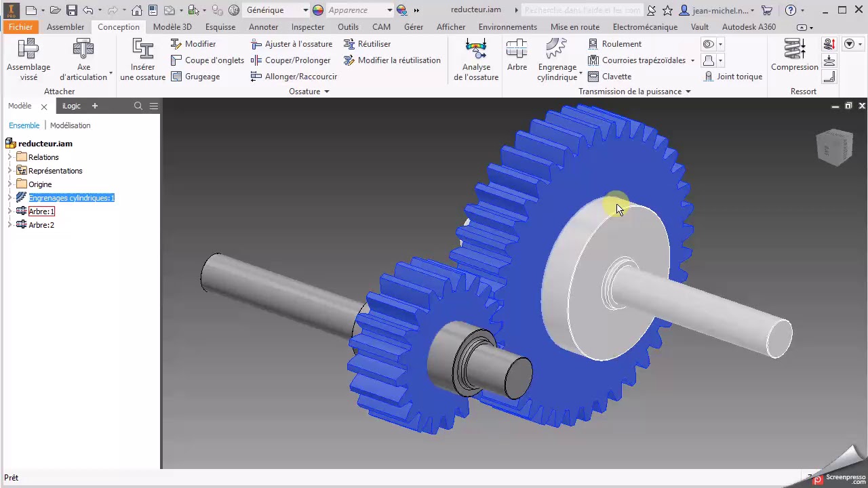
Task: Expand the Arbre:2 tree node
Action: (10, 225)
